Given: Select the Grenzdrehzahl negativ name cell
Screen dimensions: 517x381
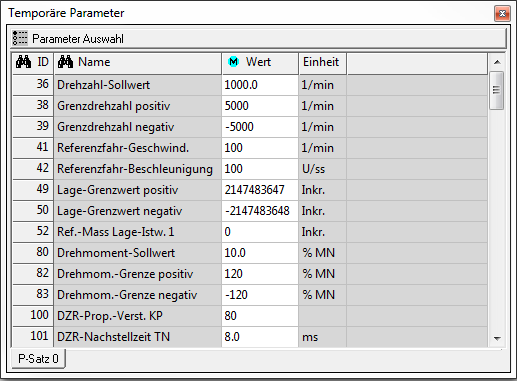Looking at the screenshot, I should pos(138,127).
